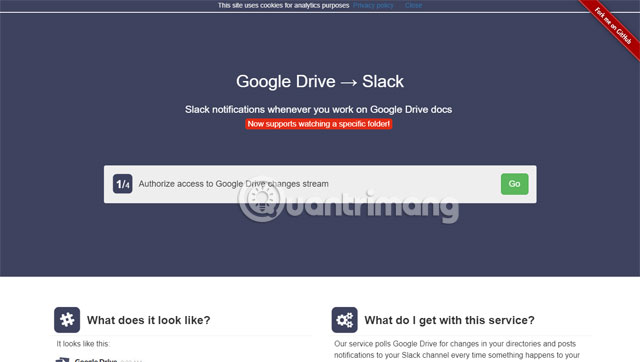Open the Fork me on GitHub ribbon
The width and height of the screenshot is (640, 362).
pos(613,26)
